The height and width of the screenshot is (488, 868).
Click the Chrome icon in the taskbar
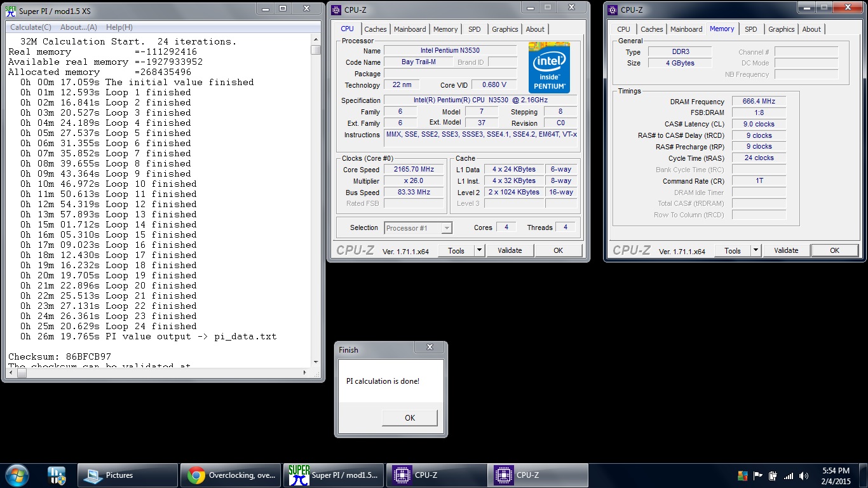[x=196, y=475]
